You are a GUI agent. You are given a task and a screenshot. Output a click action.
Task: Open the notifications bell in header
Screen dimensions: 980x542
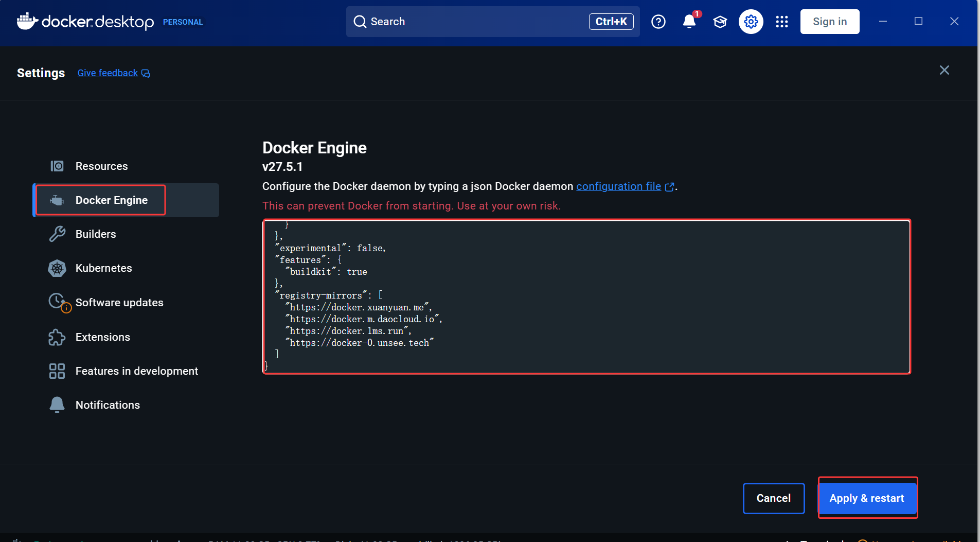(x=689, y=22)
